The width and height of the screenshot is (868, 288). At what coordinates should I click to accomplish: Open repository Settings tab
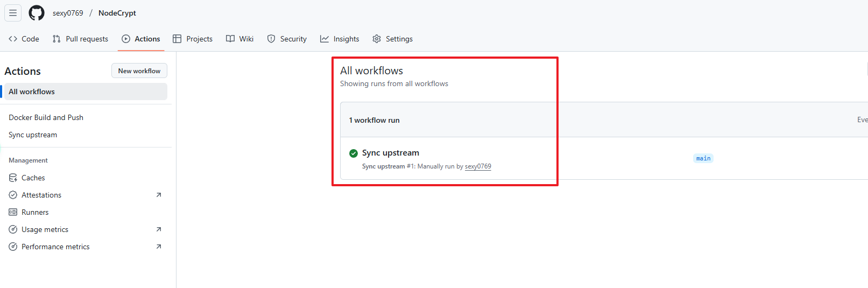pyautogui.click(x=393, y=39)
